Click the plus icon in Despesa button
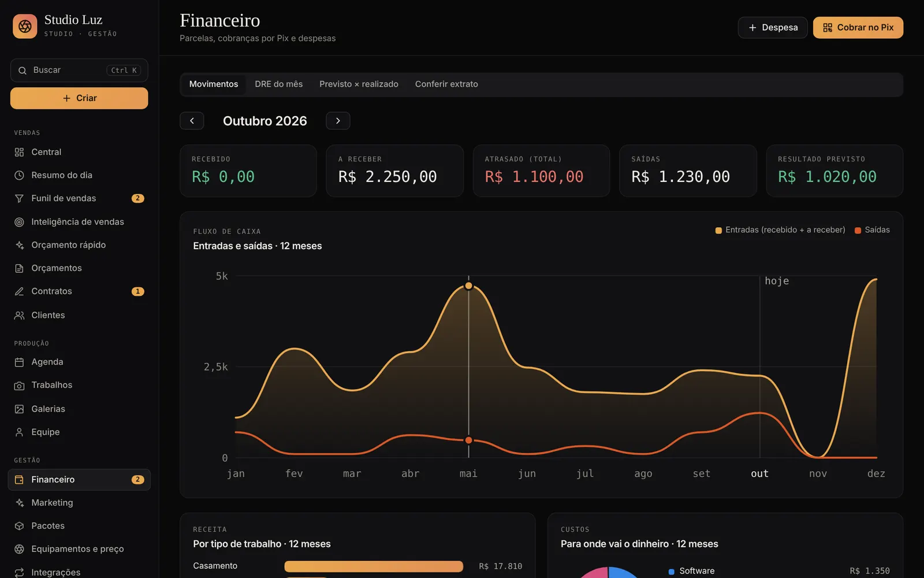Image resolution: width=924 pixels, height=578 pixels. (x=752, y=28)
